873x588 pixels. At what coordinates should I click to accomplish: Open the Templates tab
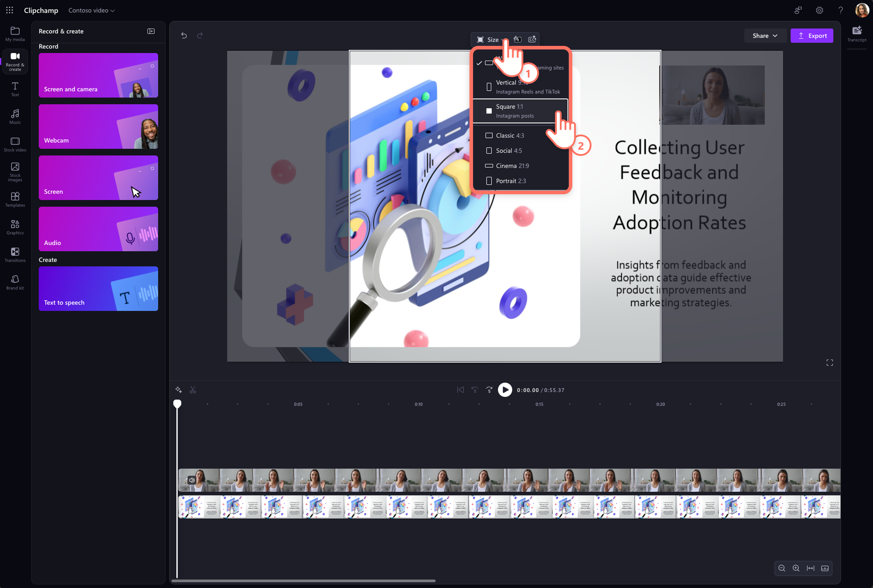[15, 200]
